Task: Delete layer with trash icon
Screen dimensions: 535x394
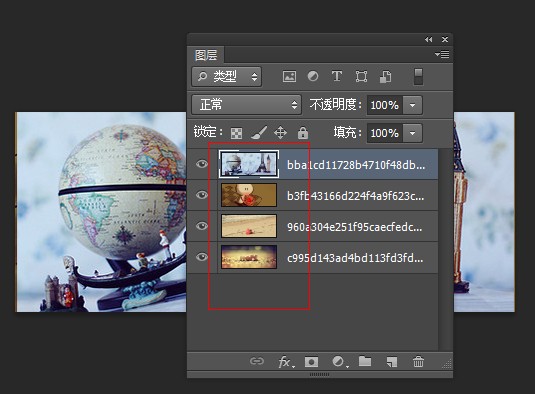Action: [418, 361]
